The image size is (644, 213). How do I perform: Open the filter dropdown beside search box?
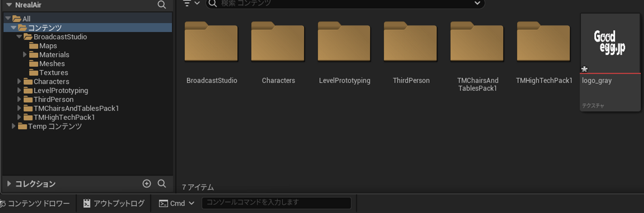(x=192, y=3)
